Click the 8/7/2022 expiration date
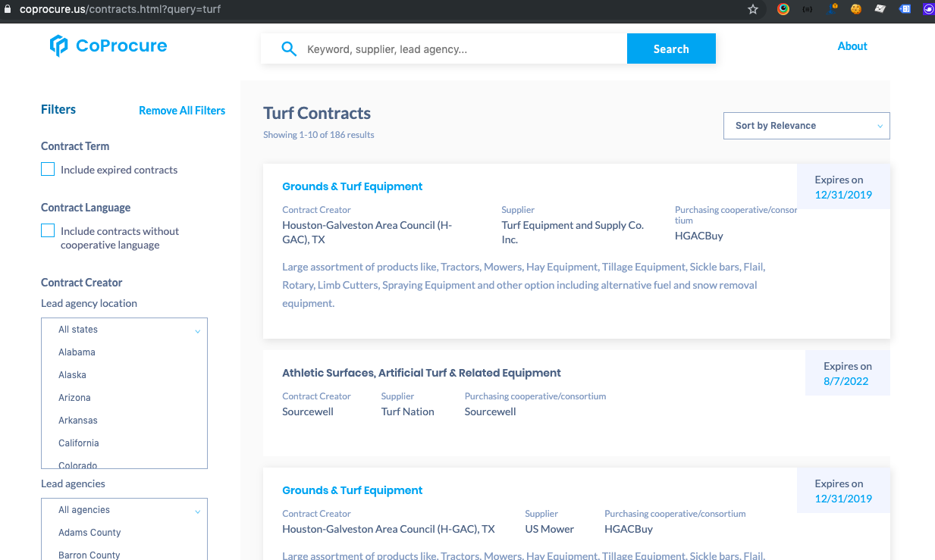935x560 pixels. pyautogui.click(x=846, y=381)
